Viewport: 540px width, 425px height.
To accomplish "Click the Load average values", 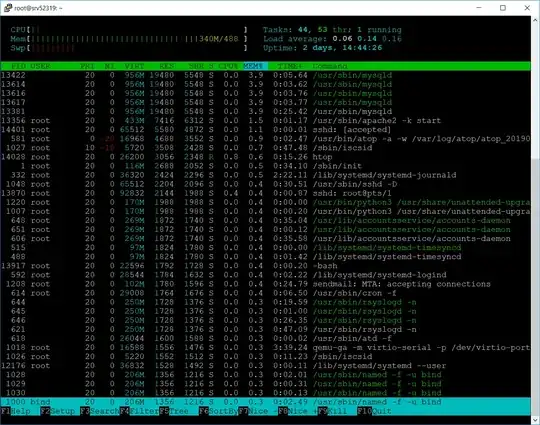I will [x=367, y=39].
